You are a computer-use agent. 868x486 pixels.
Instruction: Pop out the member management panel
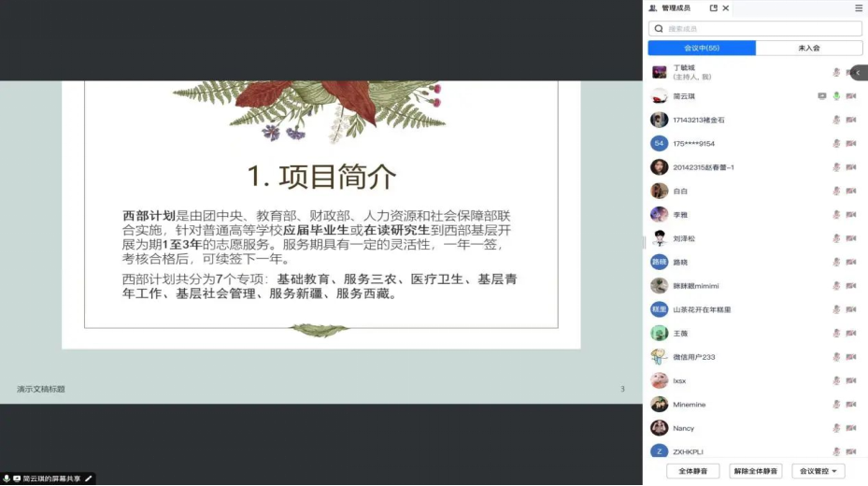pyautogui.click(x=714, y=7)
